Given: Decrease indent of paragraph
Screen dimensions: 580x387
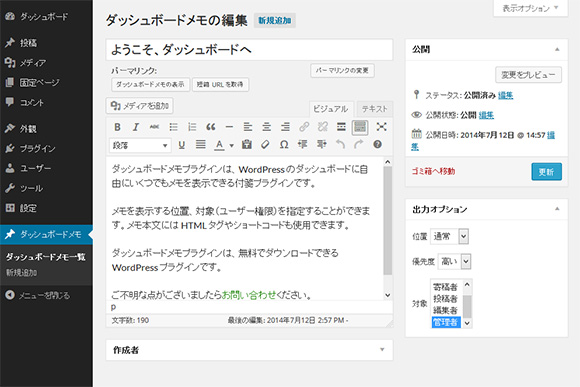Looking at the screenshot, I should [302, 144].
